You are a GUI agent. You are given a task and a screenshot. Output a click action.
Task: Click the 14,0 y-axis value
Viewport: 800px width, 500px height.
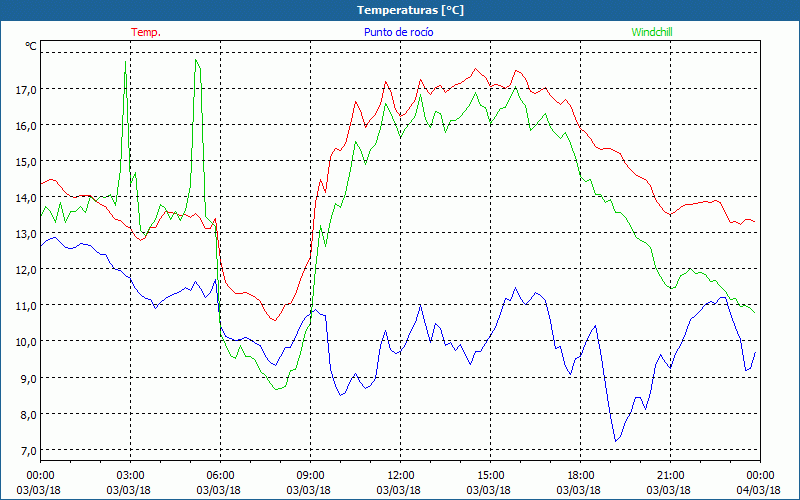click(x=27, y=198)
